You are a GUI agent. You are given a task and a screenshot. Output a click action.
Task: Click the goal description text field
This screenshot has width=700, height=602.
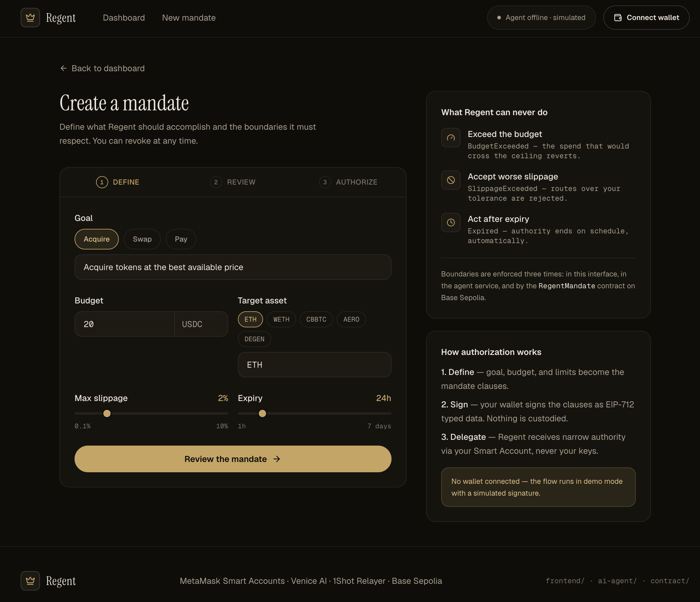[x=233, y=267]
